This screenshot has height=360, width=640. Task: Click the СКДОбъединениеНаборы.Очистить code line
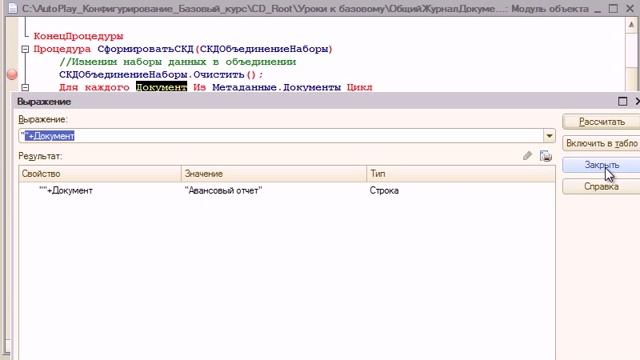point(161,75)
